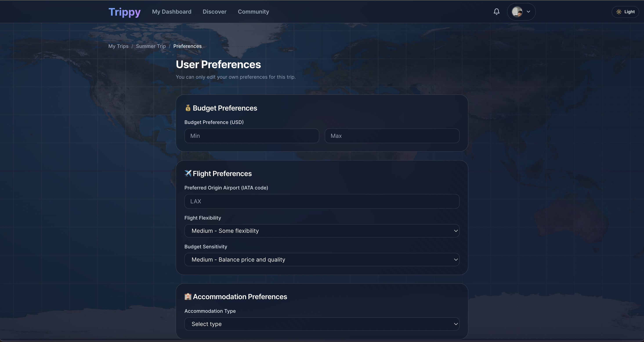Expand the profile menu chevron
The width and height of the screenshot is (644, 342).
pos(528,12)
